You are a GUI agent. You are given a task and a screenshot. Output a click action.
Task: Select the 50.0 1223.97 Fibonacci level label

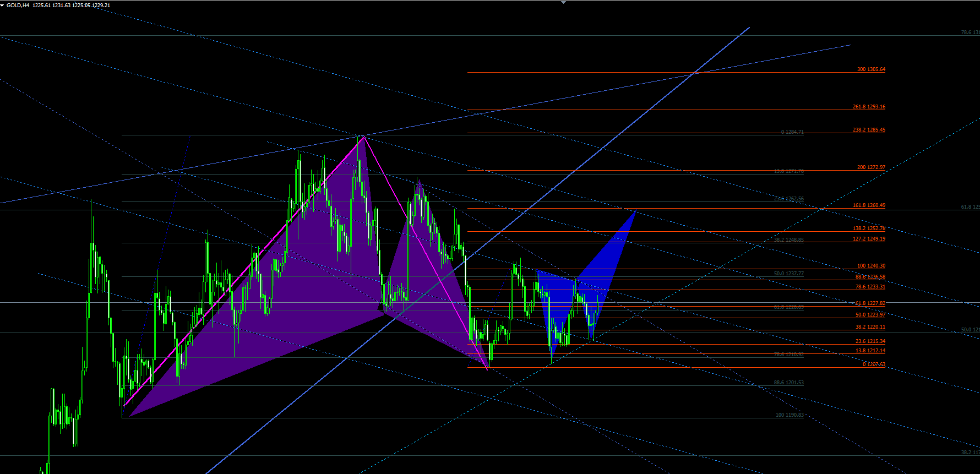coord(870,315)
